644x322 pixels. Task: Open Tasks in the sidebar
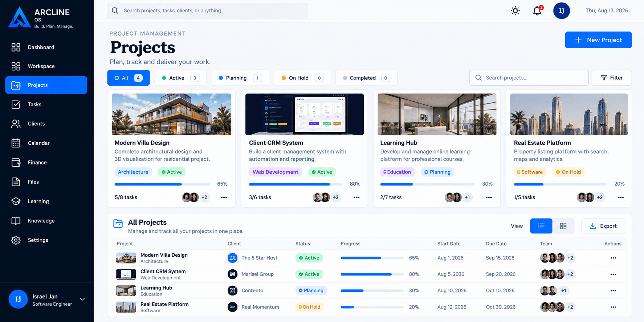[46, 105]
